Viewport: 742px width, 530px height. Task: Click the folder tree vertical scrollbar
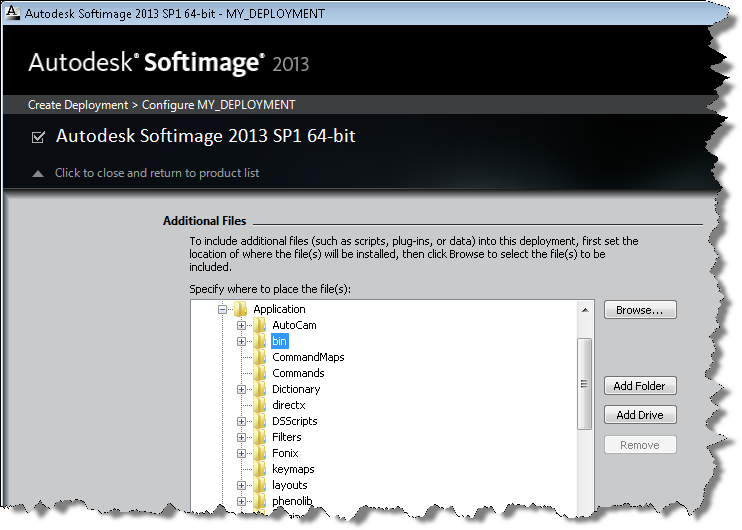point(585,380)
